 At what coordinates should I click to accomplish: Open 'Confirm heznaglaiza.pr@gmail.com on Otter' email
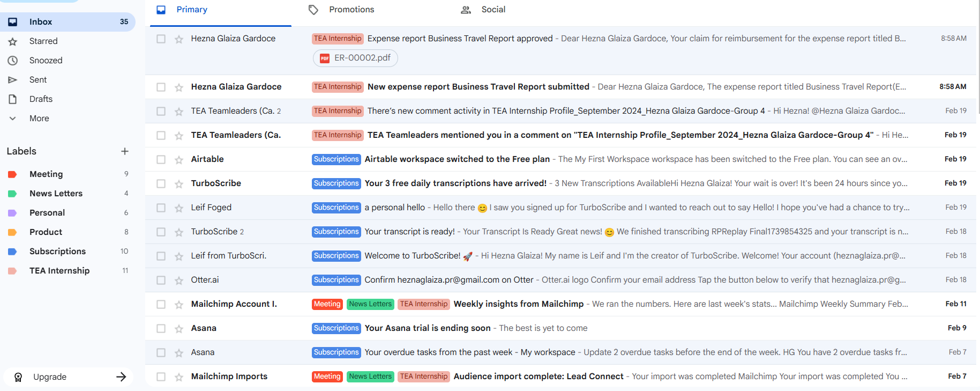coord(560,280)
